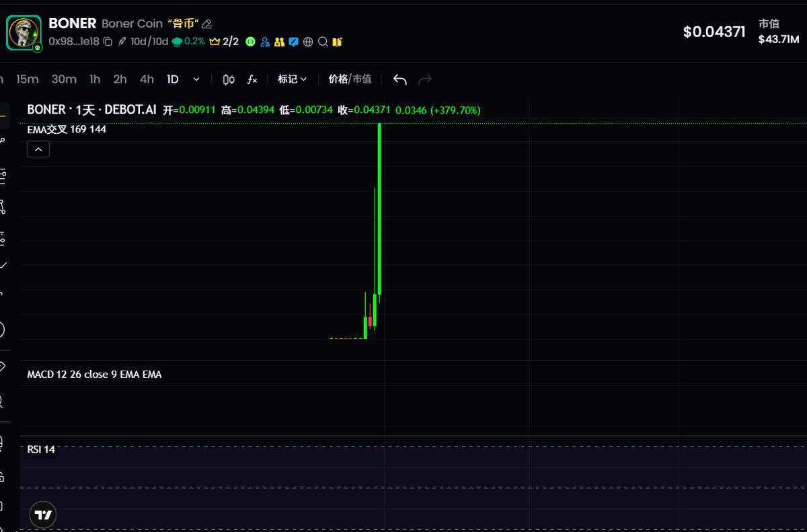Click the 0x98...1e18 contract address text
Image resolution: width=807 pixels, height=532 pixels.
pyautogui.click(x=74, y=42)
